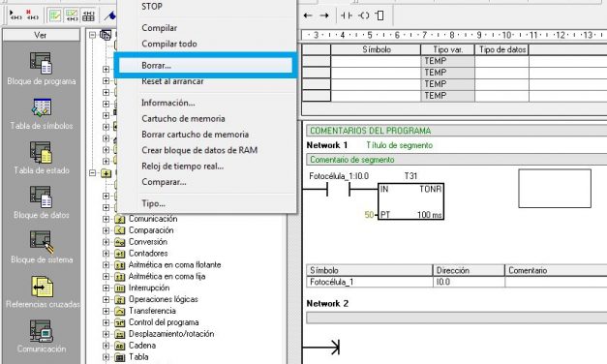Click the Tipo de datos column header
The height and width of the screenshot is (364, 607).
coord(502,49)
